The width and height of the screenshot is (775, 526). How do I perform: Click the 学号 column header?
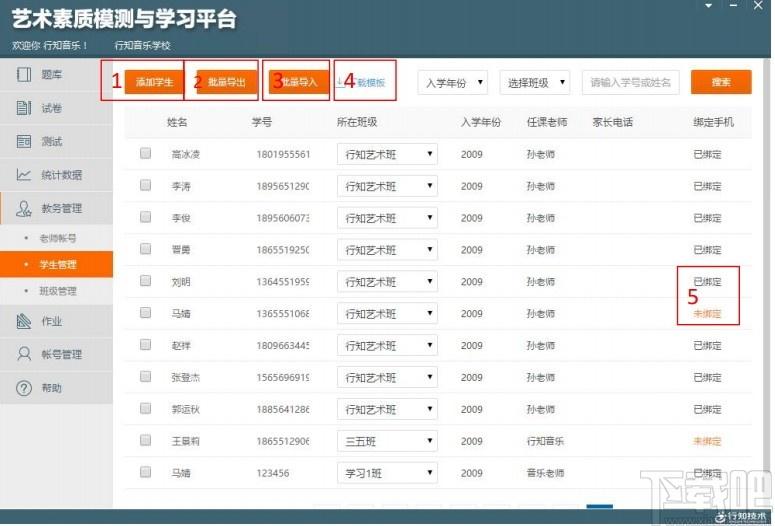coord(262,122)
